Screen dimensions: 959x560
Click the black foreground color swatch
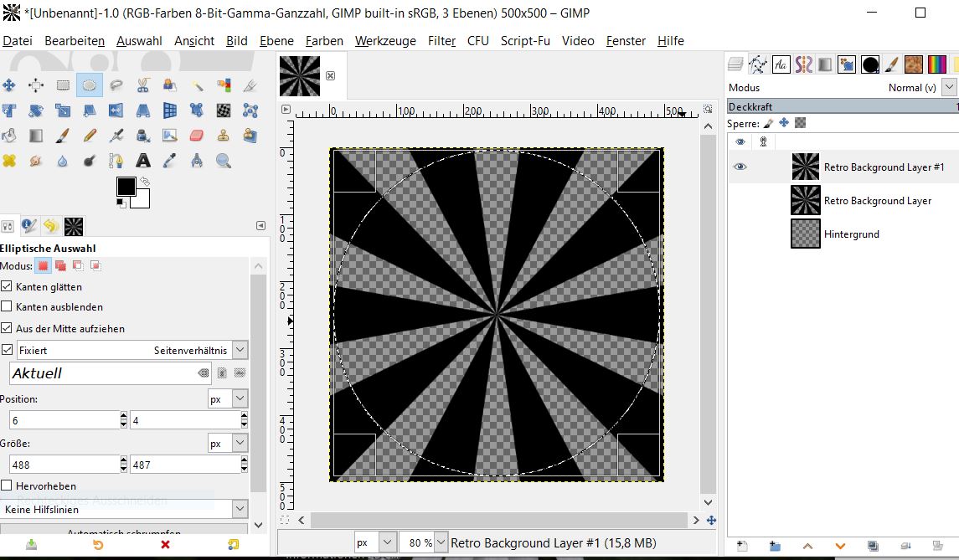(x=126, y=187)
